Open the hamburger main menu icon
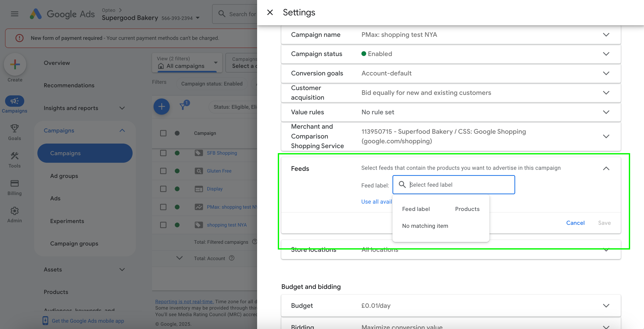This screenshot has height=329, width=644. coord(15,14)
